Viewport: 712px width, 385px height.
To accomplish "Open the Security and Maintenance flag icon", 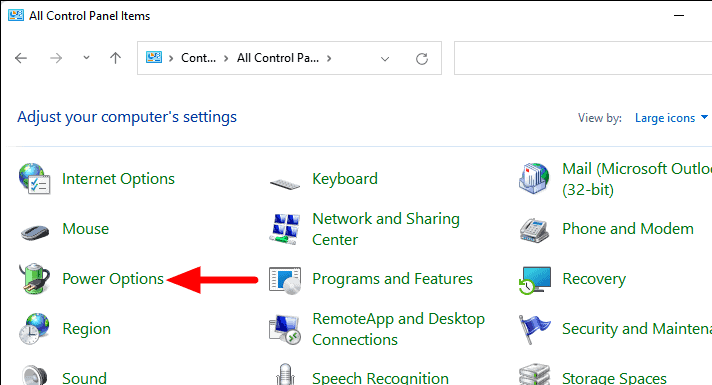I will click(534, 328).
